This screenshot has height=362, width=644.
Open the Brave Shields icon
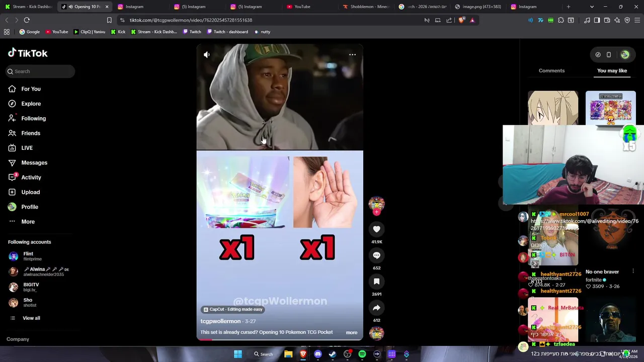click(x=461, y=20)
